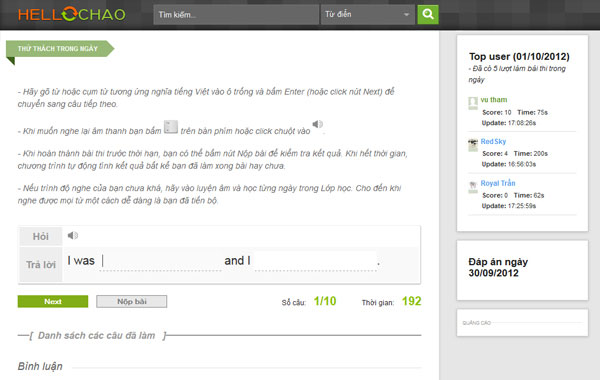Image resolution: width=600 pixels, height=380 pixels.
Task: Open RedSky user profile link
Action: tap(493, 142)
